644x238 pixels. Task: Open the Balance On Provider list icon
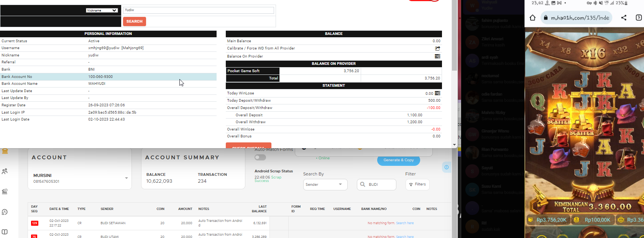437,56
